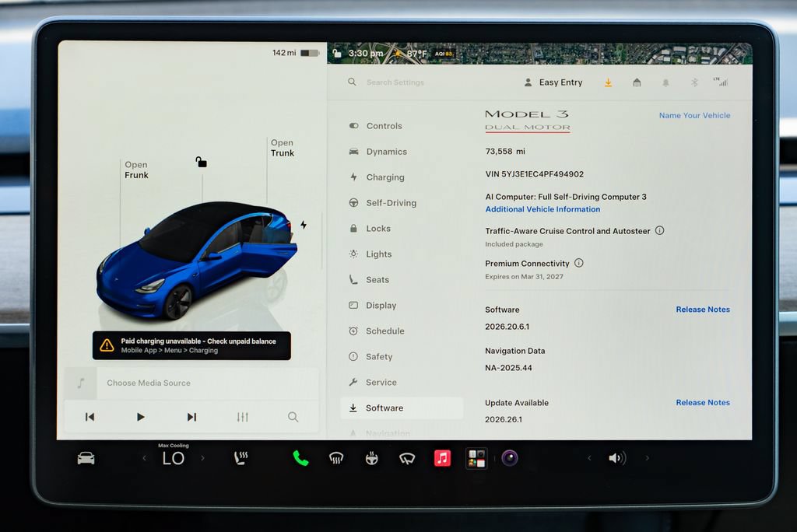Click Name Your Vehicle link
Viewport: 797px width, 532px height.
[694, 115]
